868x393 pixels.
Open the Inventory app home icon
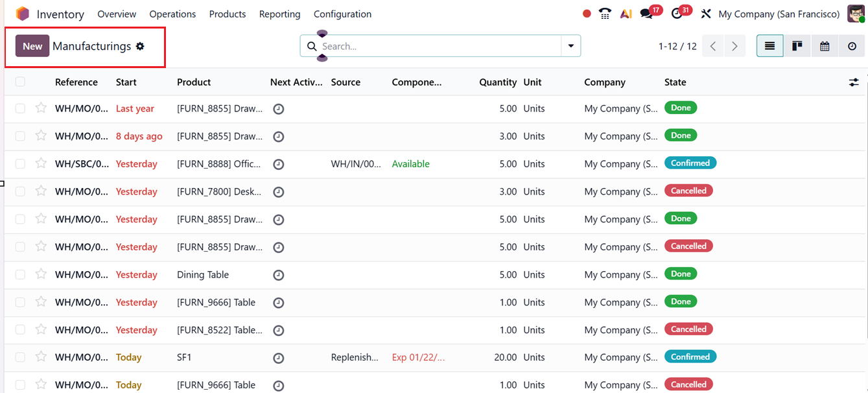pos(23,14)
